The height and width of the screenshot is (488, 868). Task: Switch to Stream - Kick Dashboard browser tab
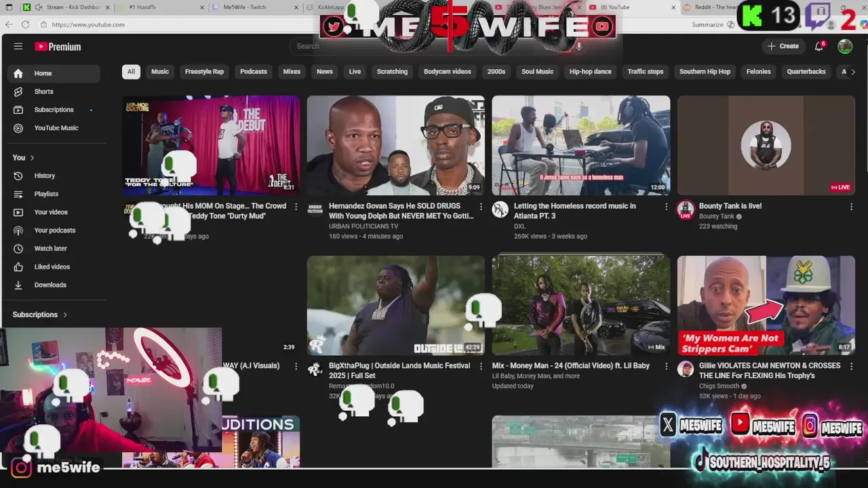click(66, 7)
